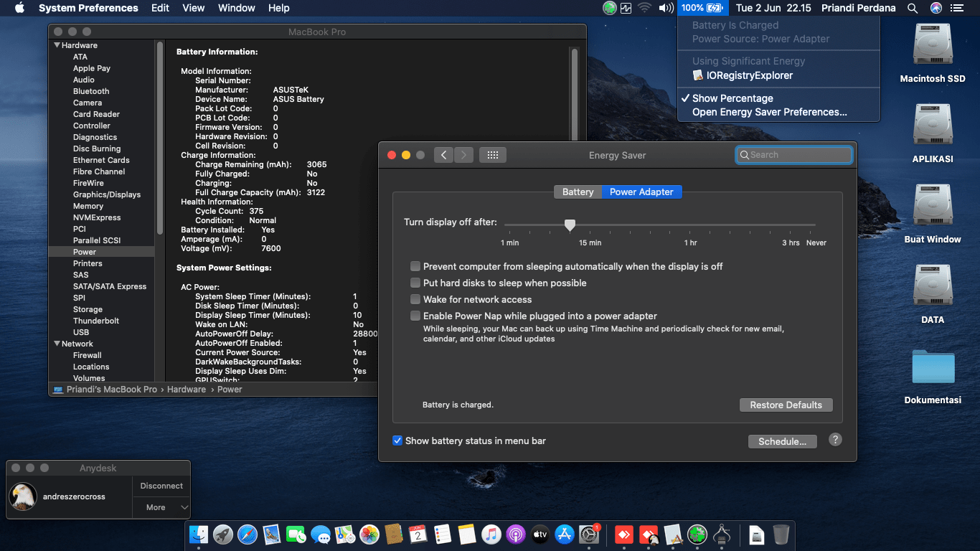The height and width of the screenshot is (551, 980).
Task: Open the Schedule... dialog
Action: tap(783, 441)
